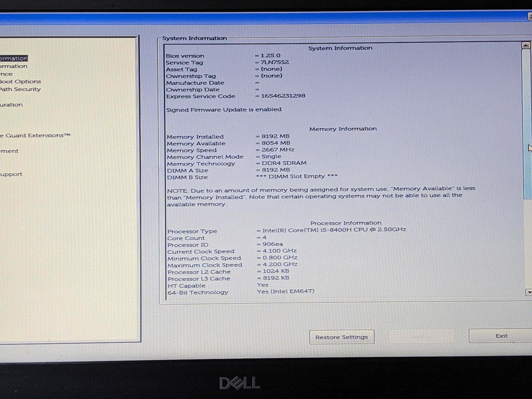The width and height of the screenshot is (532, 399).
Task: Click the Memory Available value 8054 MB
Action: 276,143
